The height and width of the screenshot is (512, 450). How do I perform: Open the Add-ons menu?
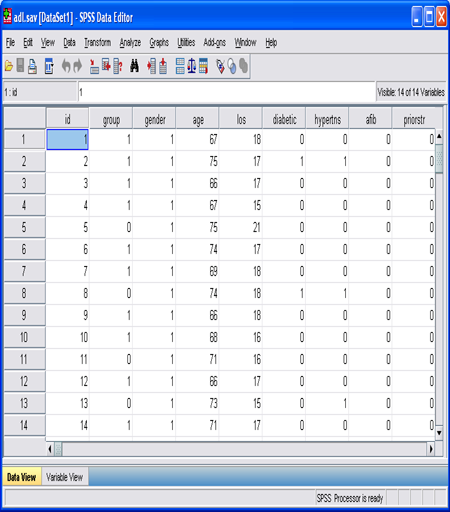point(214,42)
